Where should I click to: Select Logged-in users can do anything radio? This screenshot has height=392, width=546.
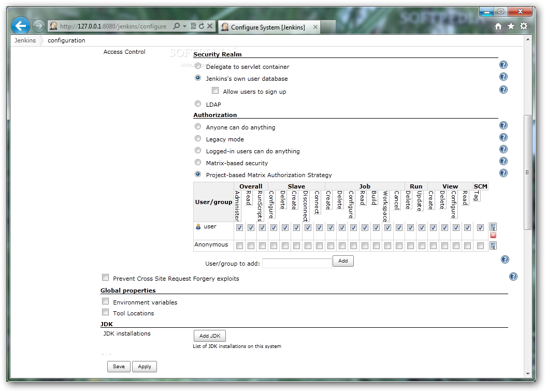coord(198,150)
